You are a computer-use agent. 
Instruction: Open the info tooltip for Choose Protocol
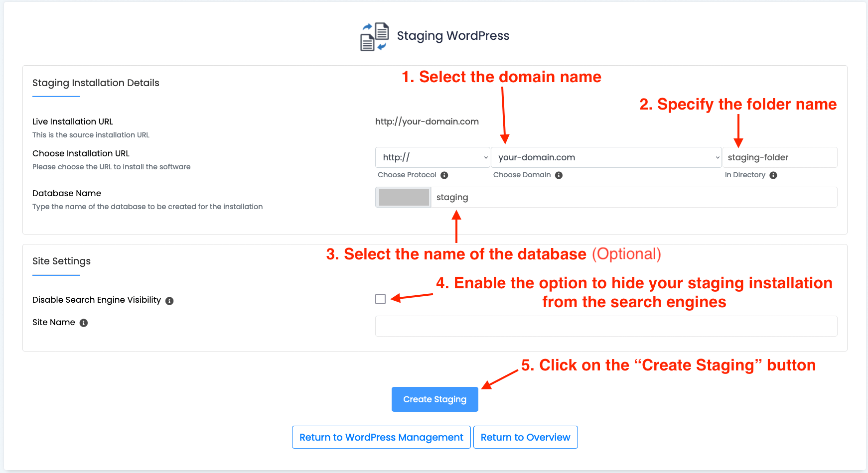(445, 175)
